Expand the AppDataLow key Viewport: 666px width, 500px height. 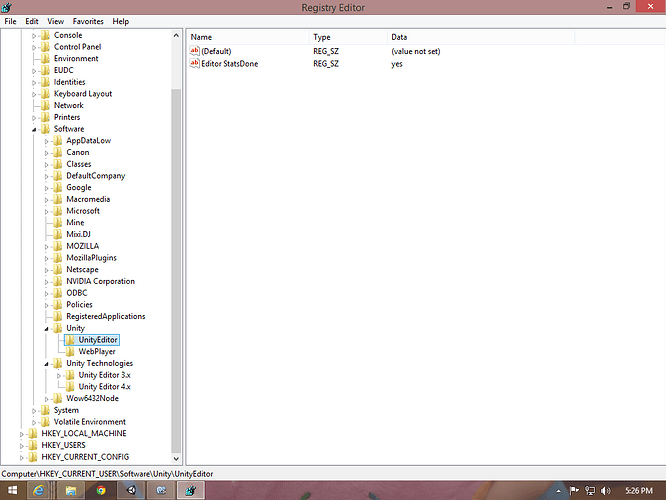[x=46, y=141]
